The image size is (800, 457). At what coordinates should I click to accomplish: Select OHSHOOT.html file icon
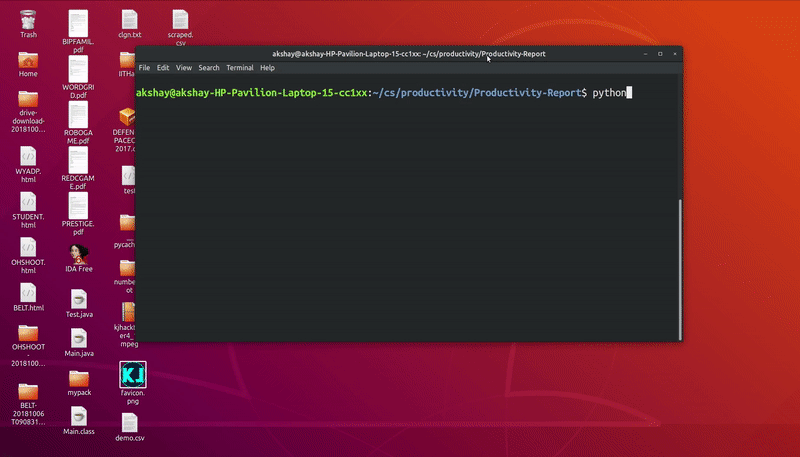click(28, 247)
